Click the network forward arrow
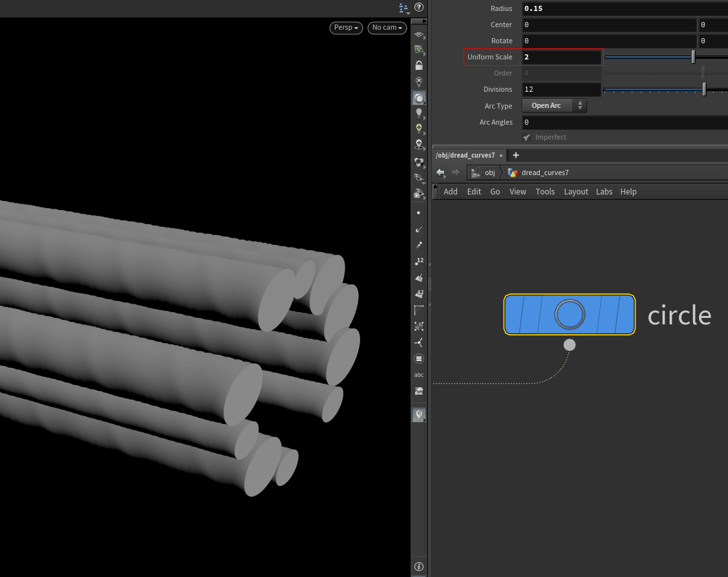The width and height of the screenshot is (728, 577). click(x=456, y=173)
